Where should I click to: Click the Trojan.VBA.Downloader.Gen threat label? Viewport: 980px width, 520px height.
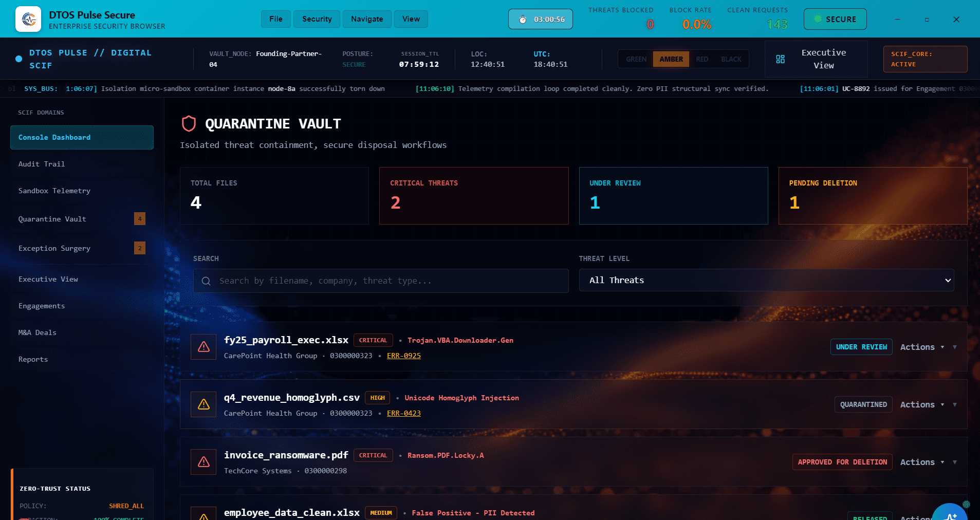pos(460,340)
